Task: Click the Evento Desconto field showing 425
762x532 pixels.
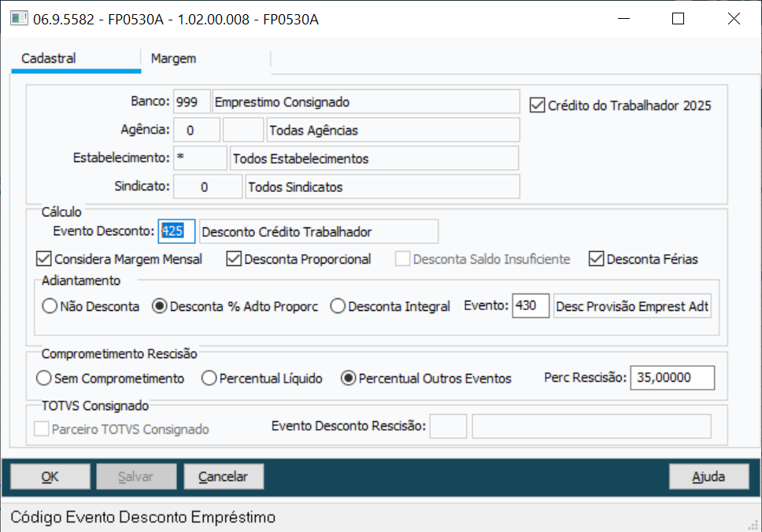Action: point(177,231)
